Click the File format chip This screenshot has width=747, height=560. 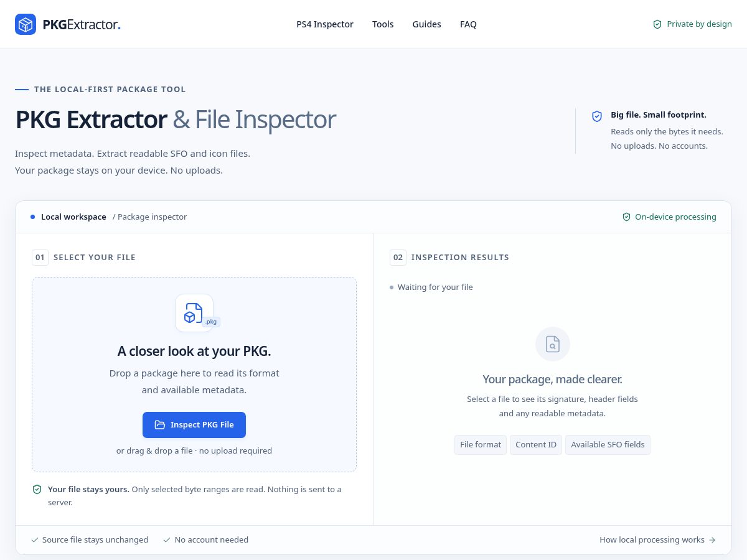pyautogui.click(x=481, y=445)
